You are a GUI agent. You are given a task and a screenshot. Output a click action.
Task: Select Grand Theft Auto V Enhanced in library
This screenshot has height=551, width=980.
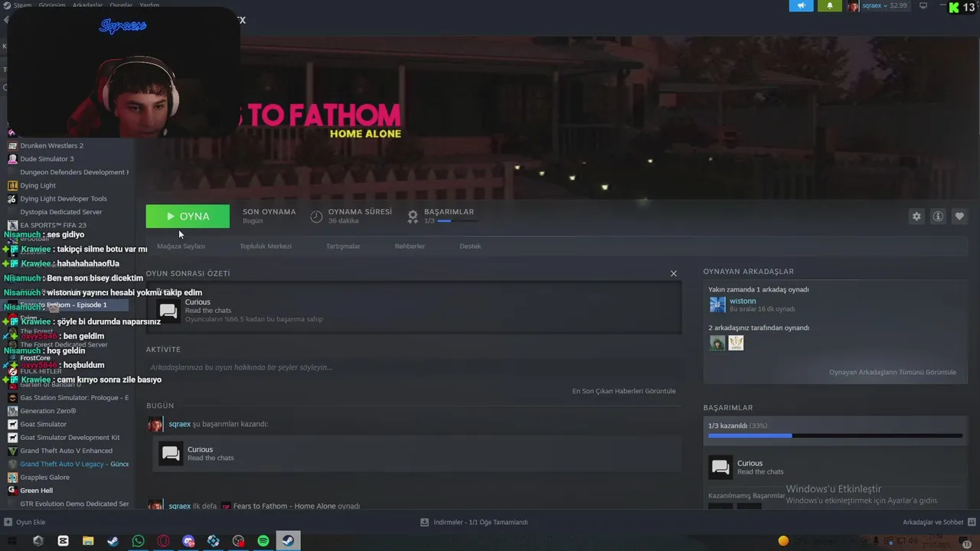pos(66,451)
